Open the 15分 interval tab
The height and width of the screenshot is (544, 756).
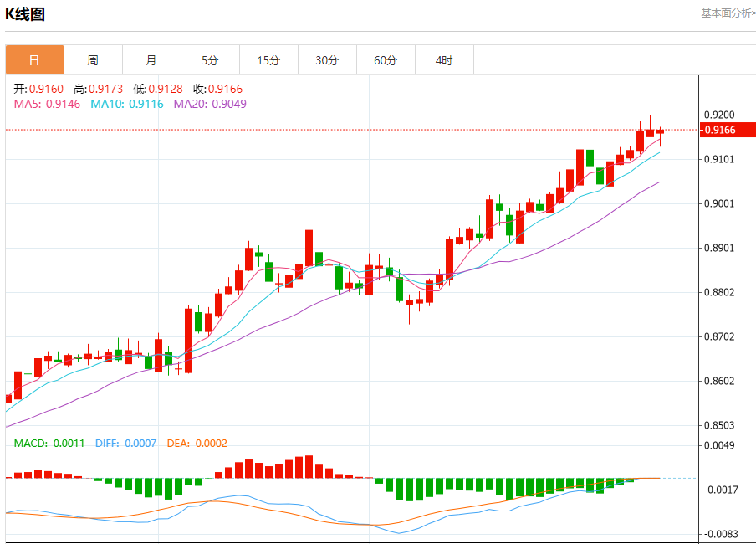click(x=268, y=60)
